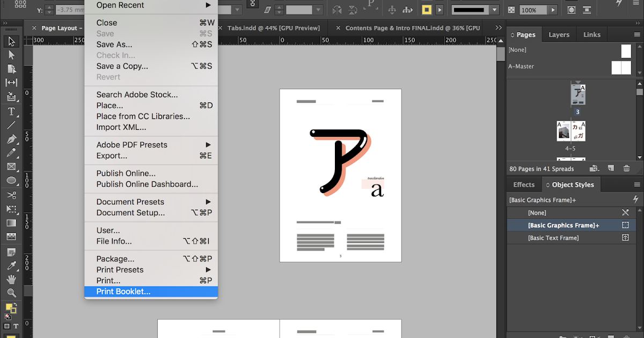This screenshot has height=338, width=644.
Task: Choose the Selection tool
Action: pos(11,41)
